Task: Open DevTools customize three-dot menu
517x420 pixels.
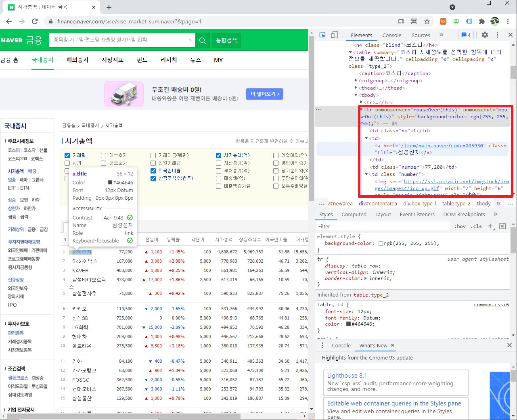Action: pyautogui.click(x=497, y=35)
